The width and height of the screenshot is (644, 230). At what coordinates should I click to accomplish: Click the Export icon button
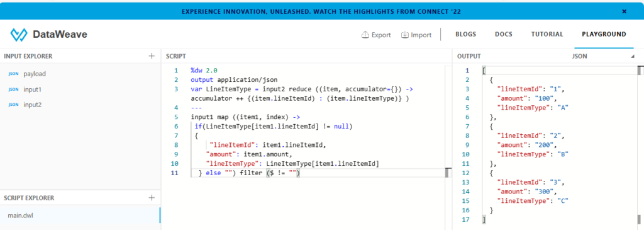click(365, 35)
